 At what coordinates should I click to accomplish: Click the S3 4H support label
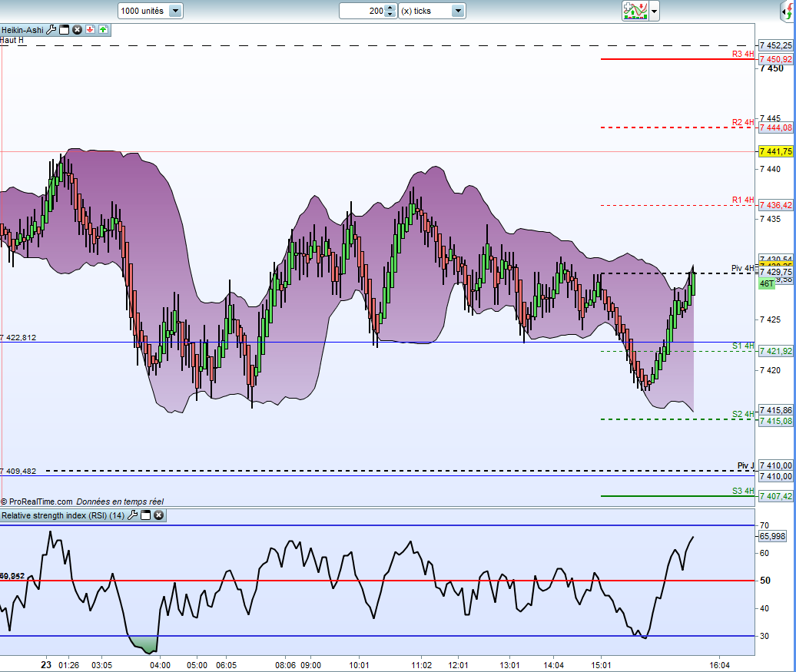coord(743,491)
